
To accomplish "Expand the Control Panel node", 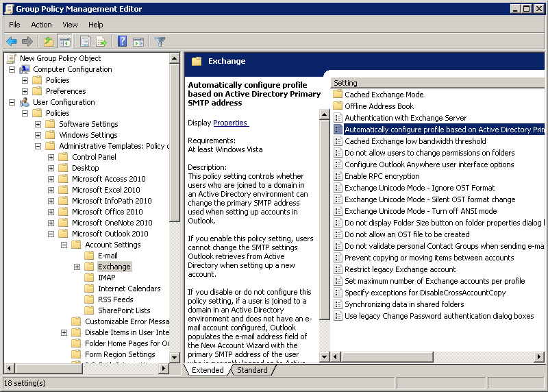I will click(51, 157).
